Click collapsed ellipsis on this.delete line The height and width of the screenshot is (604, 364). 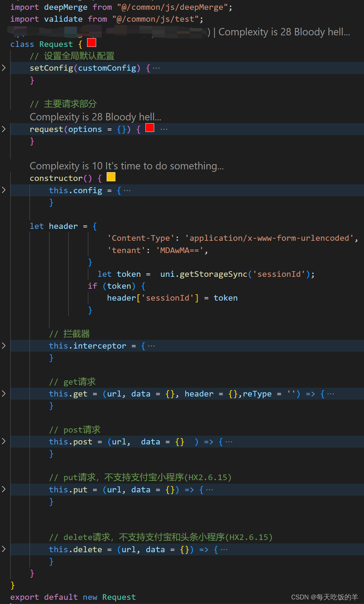coord(224,550)
